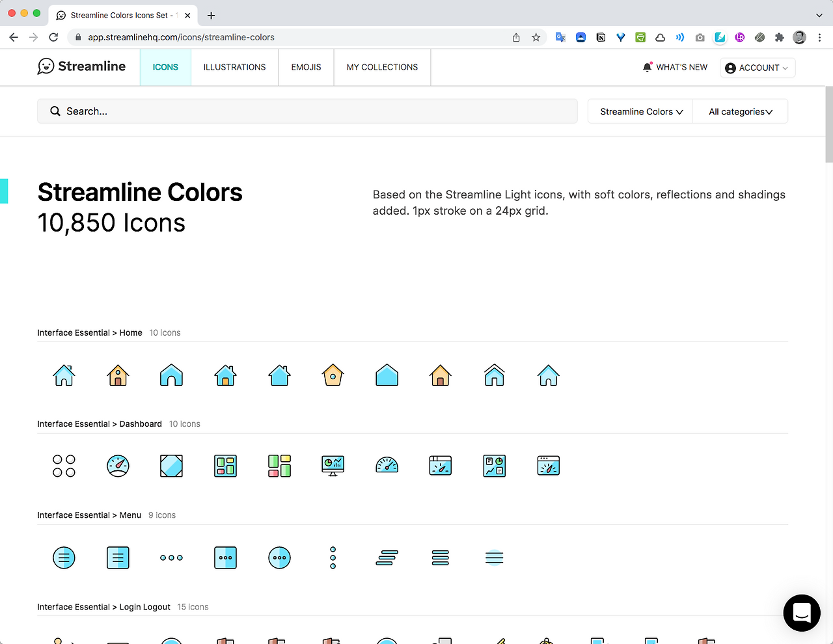833x644 pixels.
Task: Select the blue diamond-in-square dashboard icon
Action: coord(171,466)
